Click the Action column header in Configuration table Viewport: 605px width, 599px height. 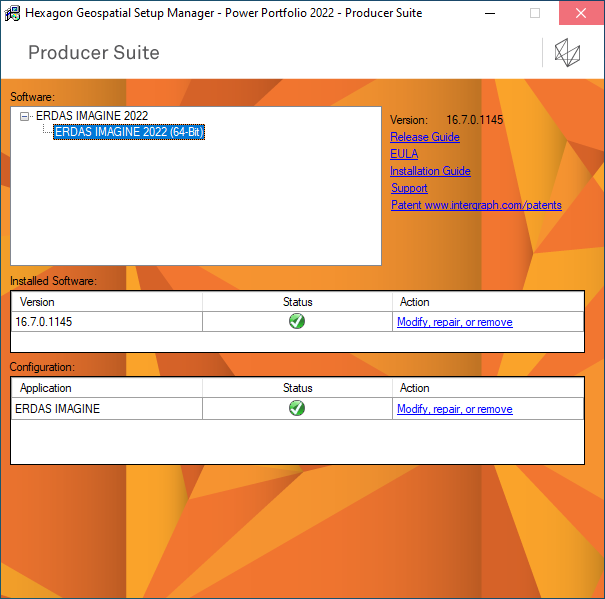coord(488,388)
